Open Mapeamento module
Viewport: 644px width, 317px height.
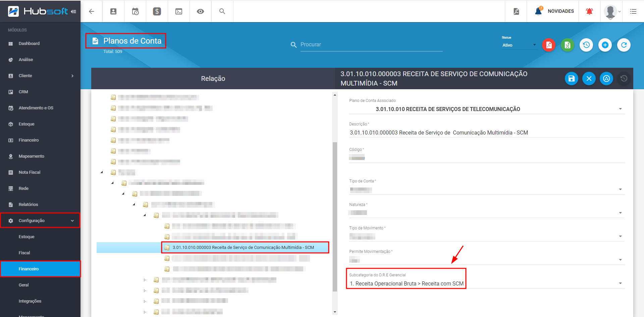(40, 156)
